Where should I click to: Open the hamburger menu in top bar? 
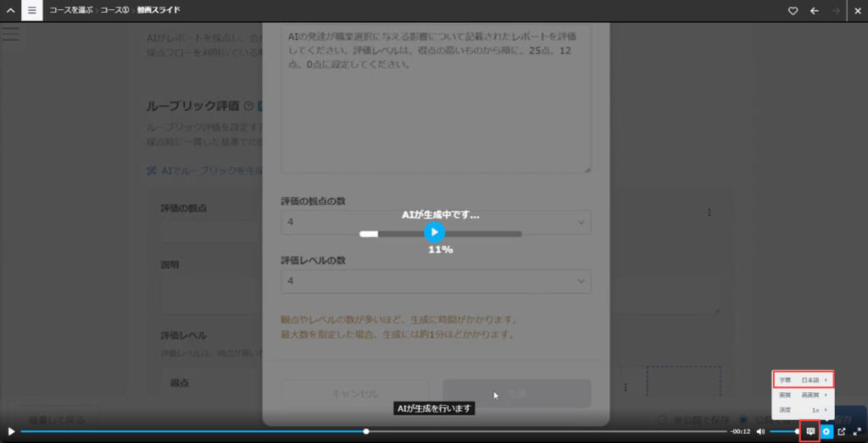[31, 11]
